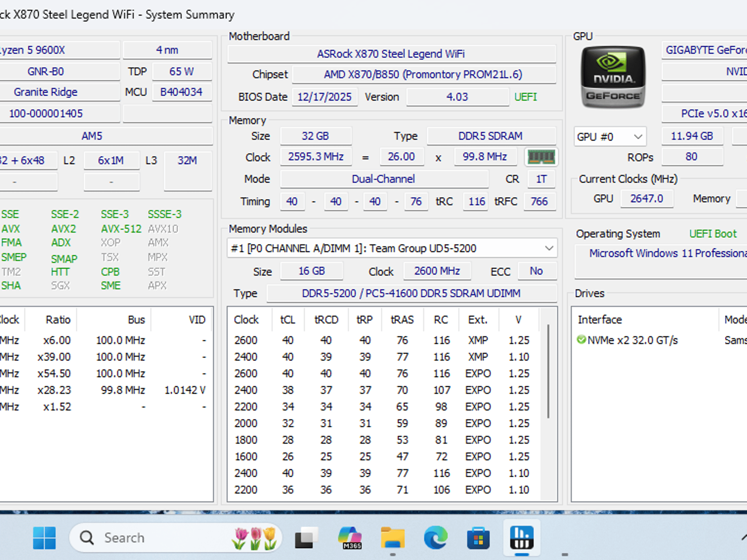Viewport: 747px width, 560px height.
Task: Open File Explorer from taskbar
Action: pyautogui.click(x=393, y=538)
